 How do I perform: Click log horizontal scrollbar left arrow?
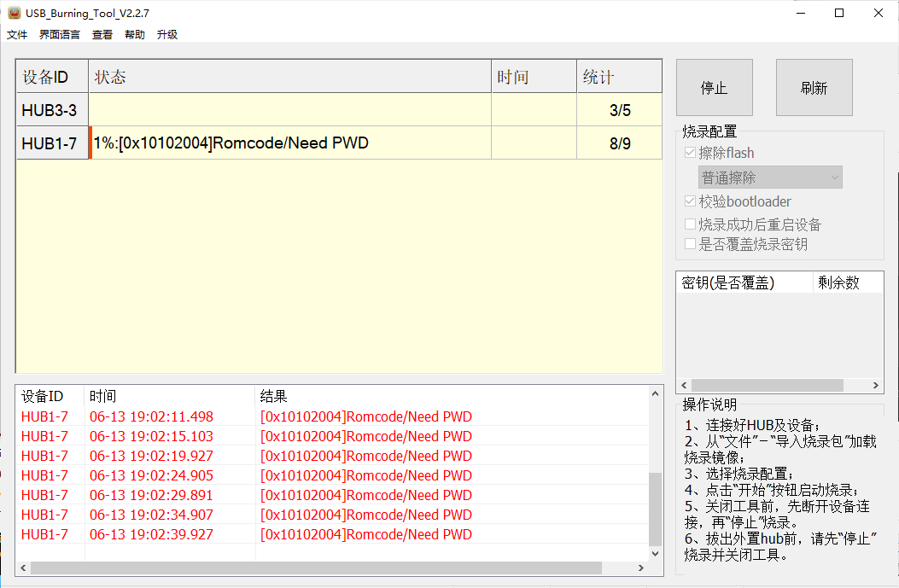point(23,568)
